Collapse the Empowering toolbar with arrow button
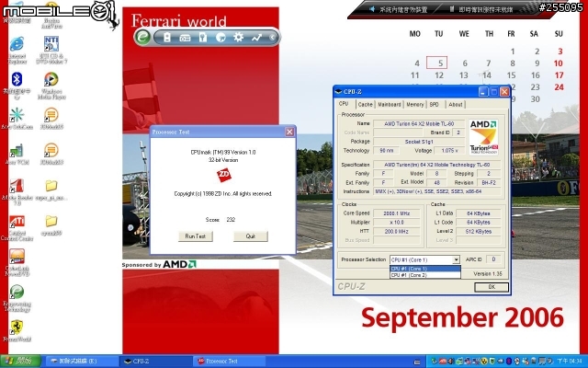588x368 pixels. point(273,37)
